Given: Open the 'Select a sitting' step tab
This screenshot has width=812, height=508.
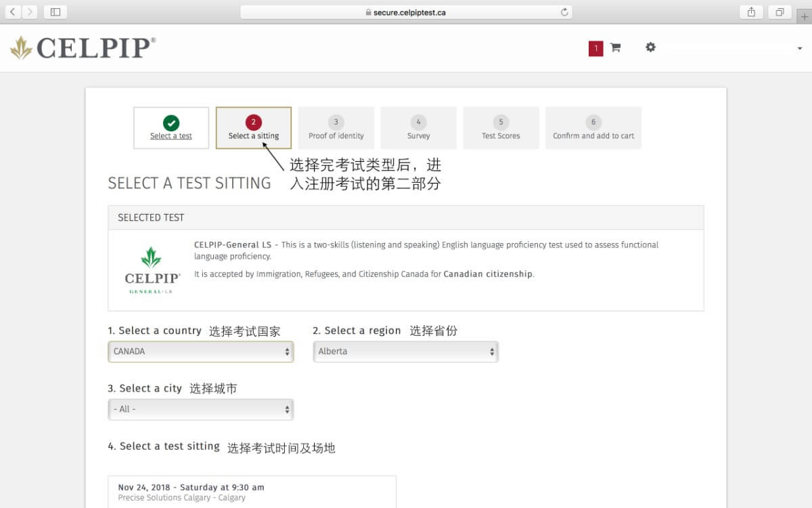Looking at the screenshot, I should (x=254, y=127).
